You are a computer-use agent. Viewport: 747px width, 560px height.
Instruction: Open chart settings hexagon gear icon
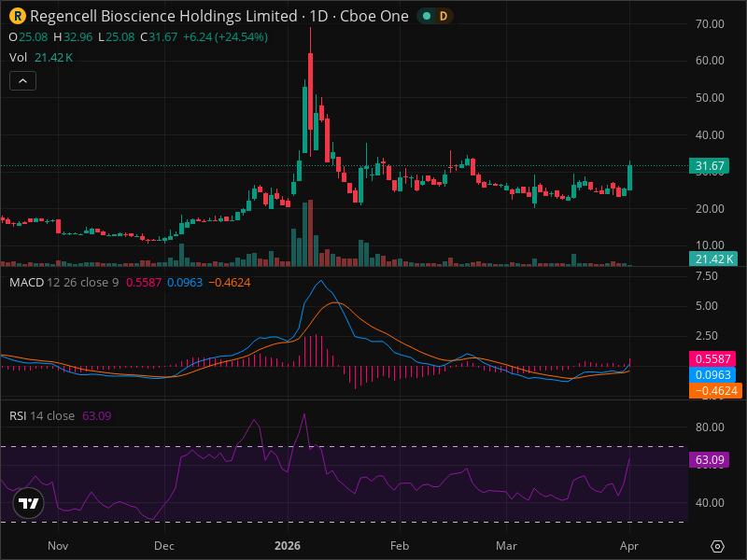(x=717, y=546)
